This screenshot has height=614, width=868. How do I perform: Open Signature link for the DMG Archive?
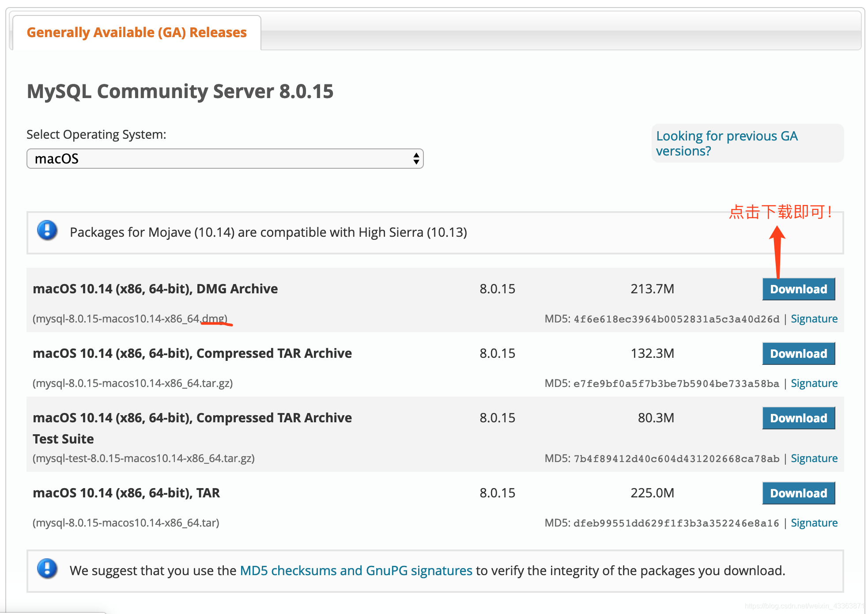(x=814, y=318)
